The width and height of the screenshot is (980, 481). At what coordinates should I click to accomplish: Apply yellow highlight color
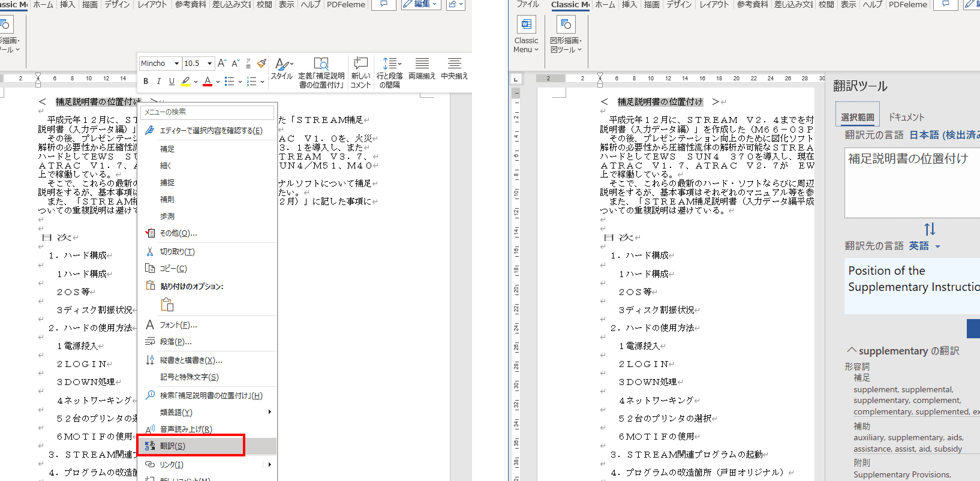185,82
